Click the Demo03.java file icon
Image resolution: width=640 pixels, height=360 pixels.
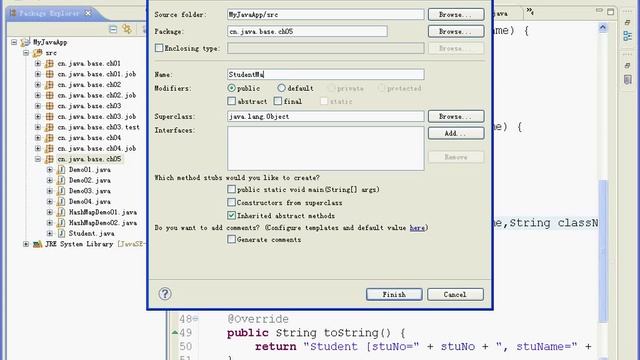[61, 191]
